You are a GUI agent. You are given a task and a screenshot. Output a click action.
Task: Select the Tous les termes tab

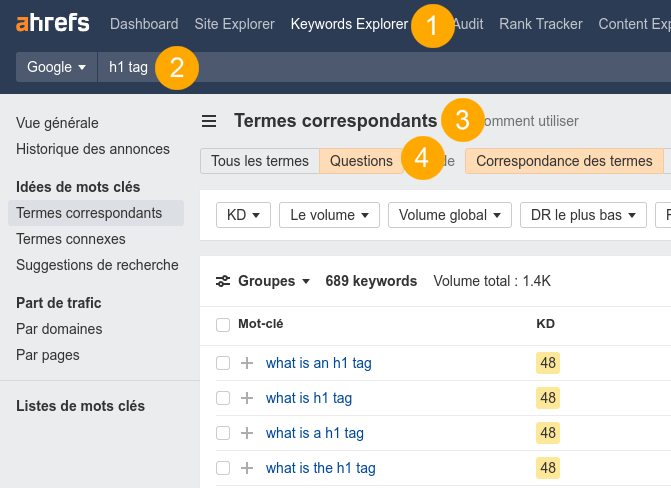click(260, 161)
